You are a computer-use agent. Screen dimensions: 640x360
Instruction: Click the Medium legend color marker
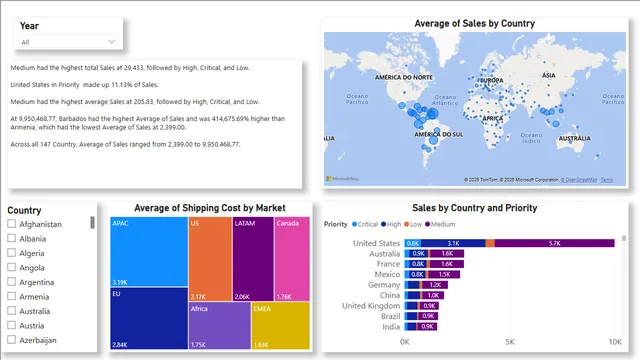click(x=427, y=224)
